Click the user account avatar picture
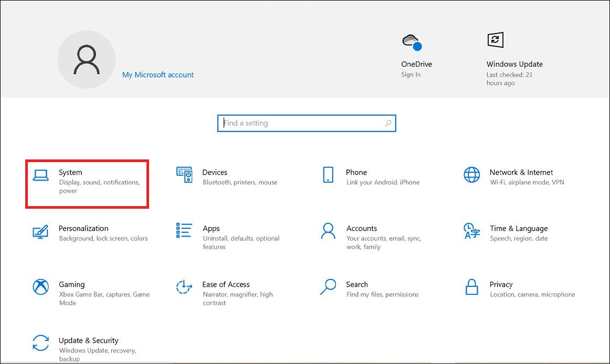This screenshot has height=364, width=610. pyautogui.click(x=87, y=59)
